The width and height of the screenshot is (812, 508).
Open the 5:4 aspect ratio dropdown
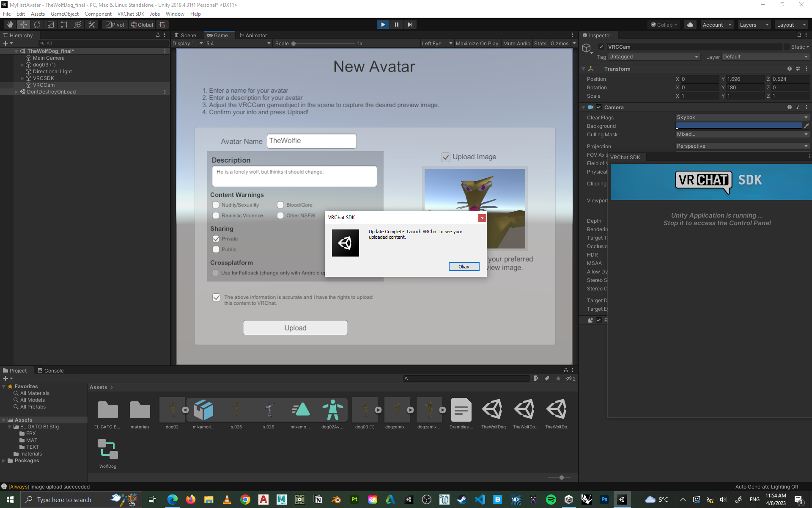[238, 43]
